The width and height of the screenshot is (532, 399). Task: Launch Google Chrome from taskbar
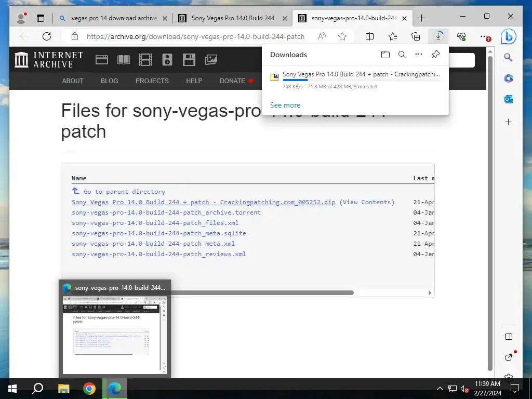point(89,389)
